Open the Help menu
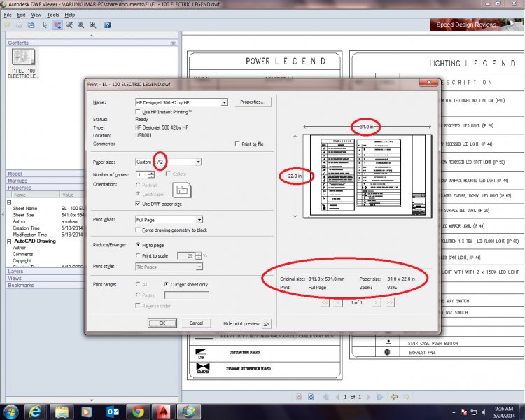This screenshot has height=420, width=525. (x=69, y=15)
